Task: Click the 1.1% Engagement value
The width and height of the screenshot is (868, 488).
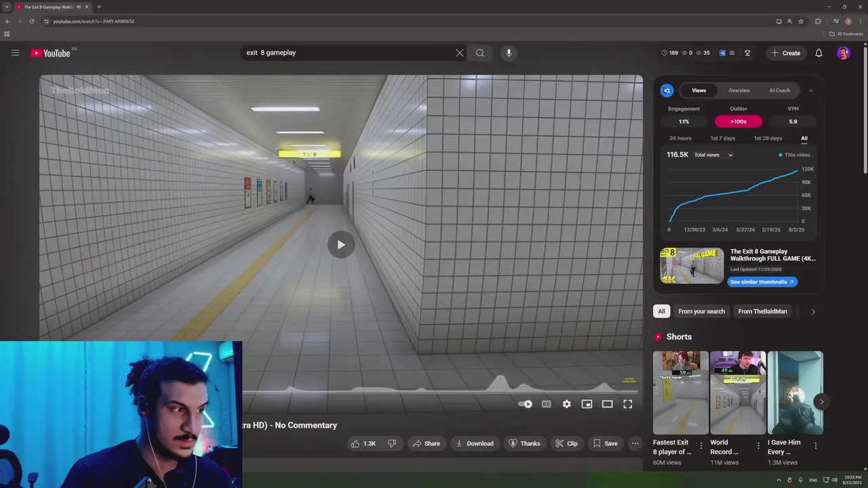Action: pos(684,121)
